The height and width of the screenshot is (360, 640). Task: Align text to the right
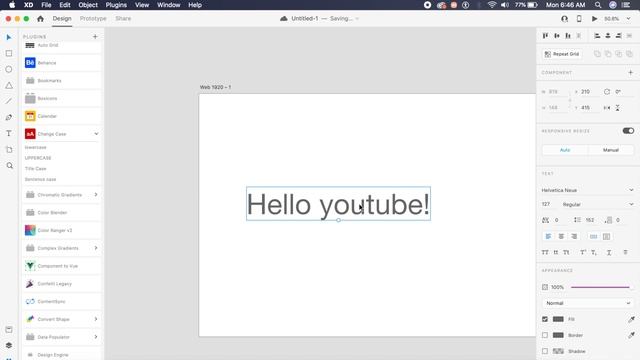574,236
